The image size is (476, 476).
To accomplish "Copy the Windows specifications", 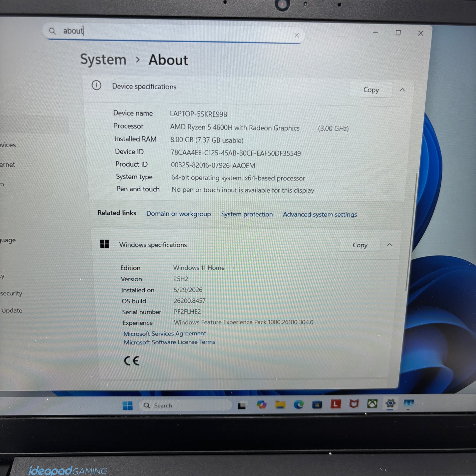I will pyautogui.click(x=360, y=245).
